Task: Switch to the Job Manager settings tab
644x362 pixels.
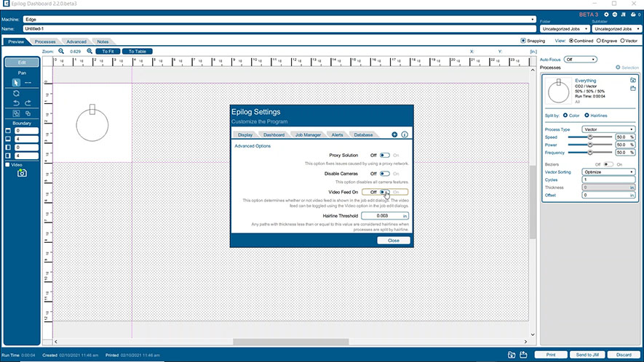Action: 307,135
